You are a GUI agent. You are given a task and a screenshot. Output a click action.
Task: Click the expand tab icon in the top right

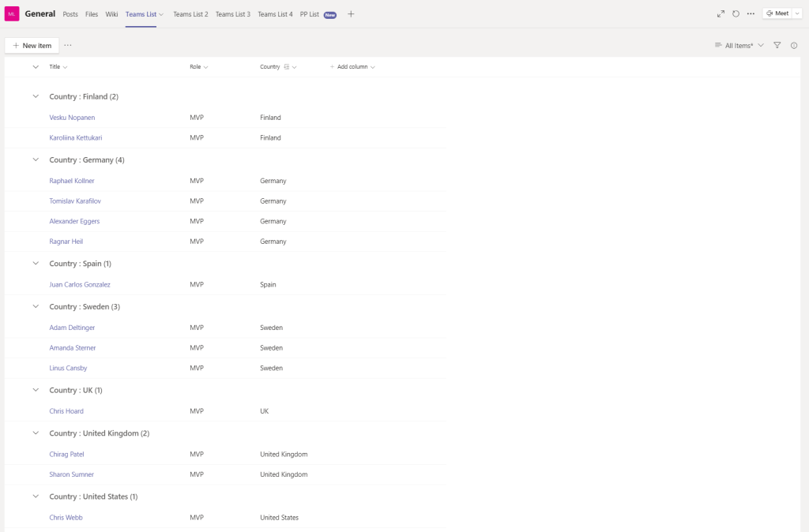721,14
